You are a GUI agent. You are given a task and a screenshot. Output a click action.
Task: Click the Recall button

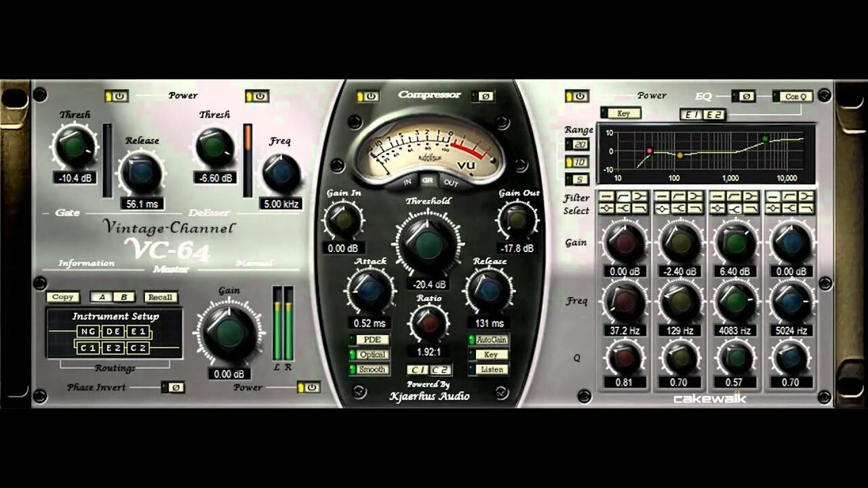click(x=161, y=297)
